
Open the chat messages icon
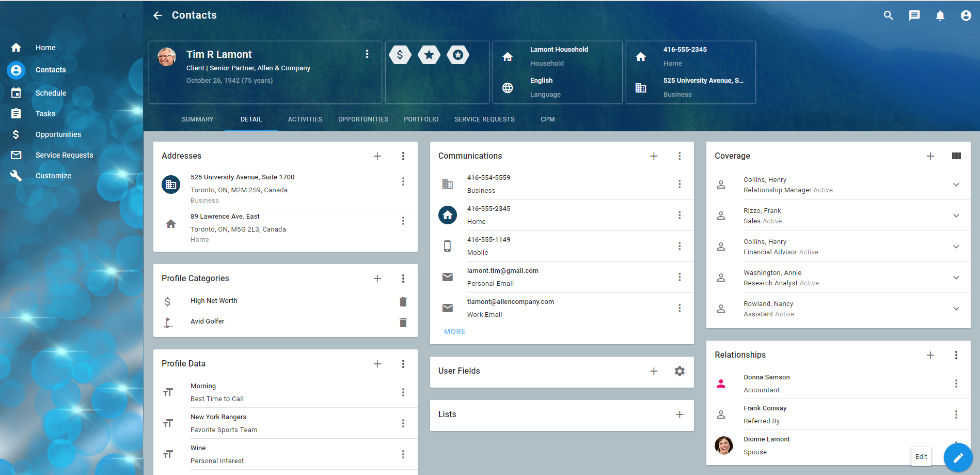click(914, 16)
